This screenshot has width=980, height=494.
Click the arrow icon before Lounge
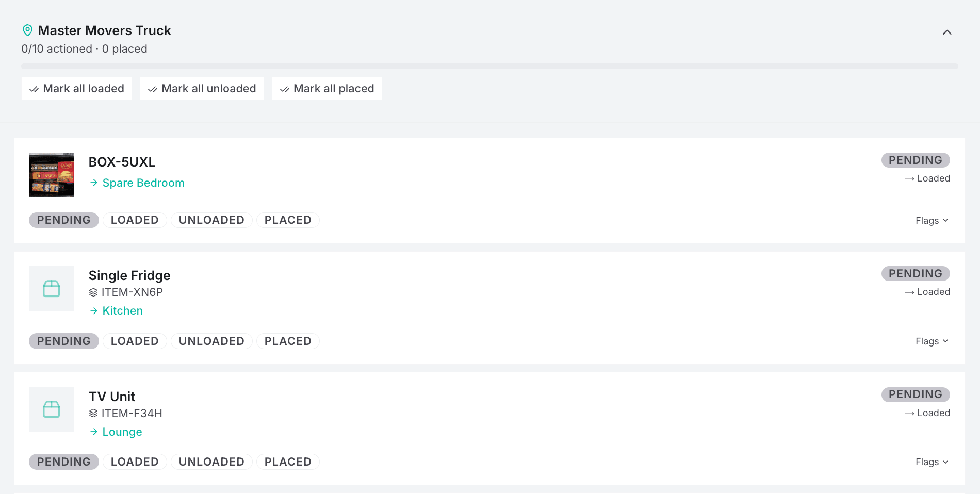[x=94, y=432]
